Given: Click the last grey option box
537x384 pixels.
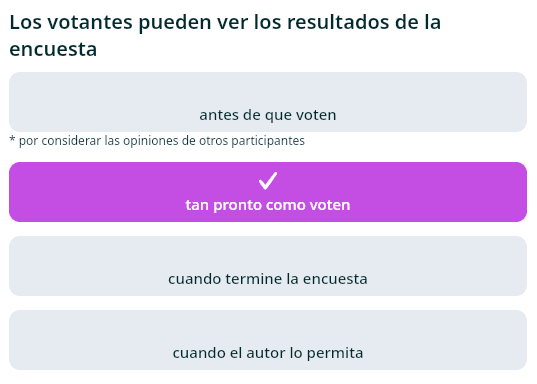Looking at the screenshot, I should point(268,340).
